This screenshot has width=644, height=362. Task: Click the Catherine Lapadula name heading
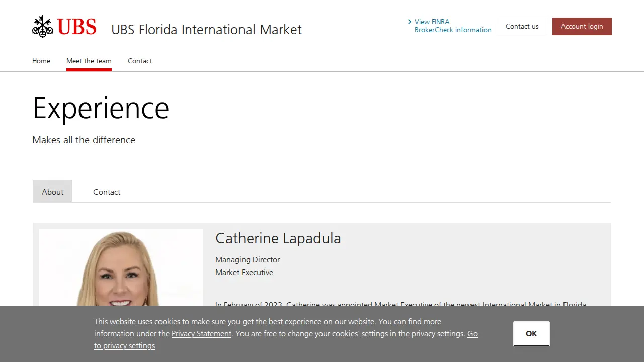(278, 238)
